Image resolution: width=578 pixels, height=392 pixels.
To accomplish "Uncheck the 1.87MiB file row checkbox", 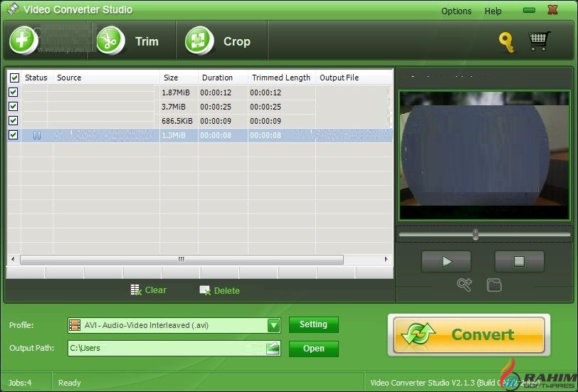I will pyautogui.click(x=14, y=92).
